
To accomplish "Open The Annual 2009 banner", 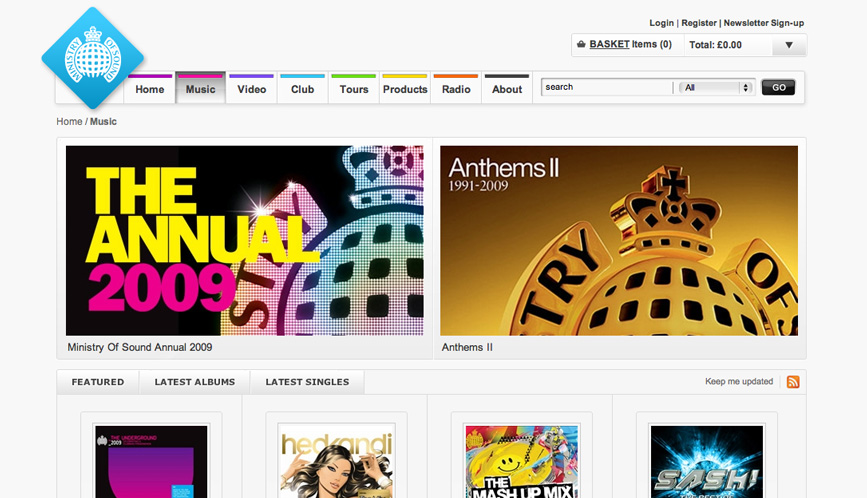I will coord(244,240).
